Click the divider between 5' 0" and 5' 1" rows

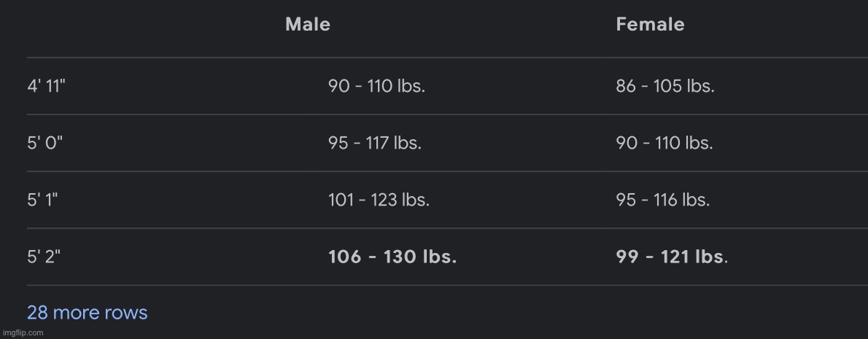coord(438,171)
